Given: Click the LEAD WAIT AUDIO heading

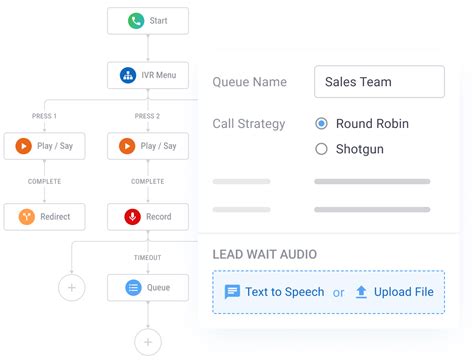Looking at the screenshot, I should click(265, 254).
